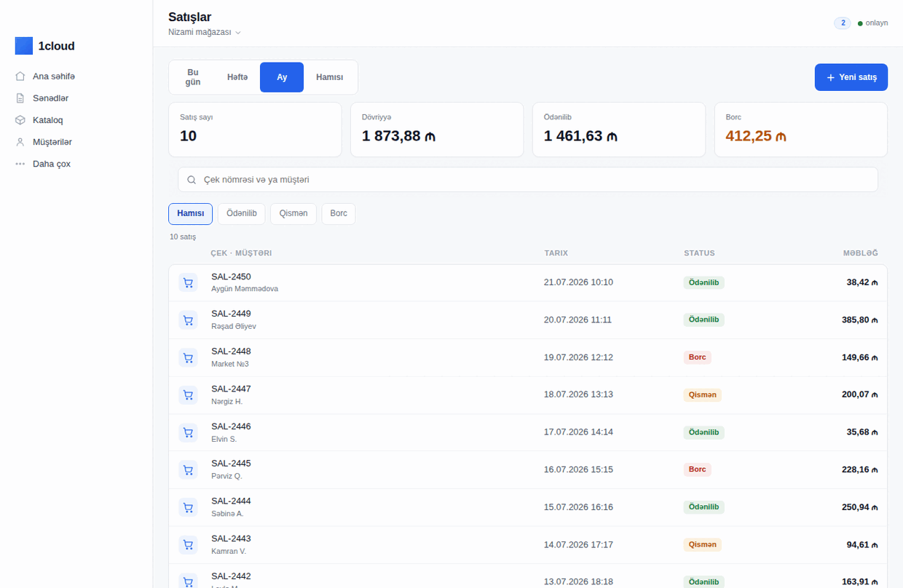Viewport: 903px width, 588px height.
Task: Click cart icon for SAL-2450
Action: (188, 282)
